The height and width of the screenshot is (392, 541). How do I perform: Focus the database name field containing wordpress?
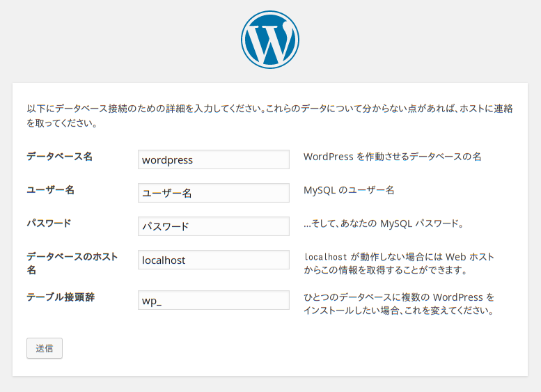pyautogui.click(x=214, y=159)
